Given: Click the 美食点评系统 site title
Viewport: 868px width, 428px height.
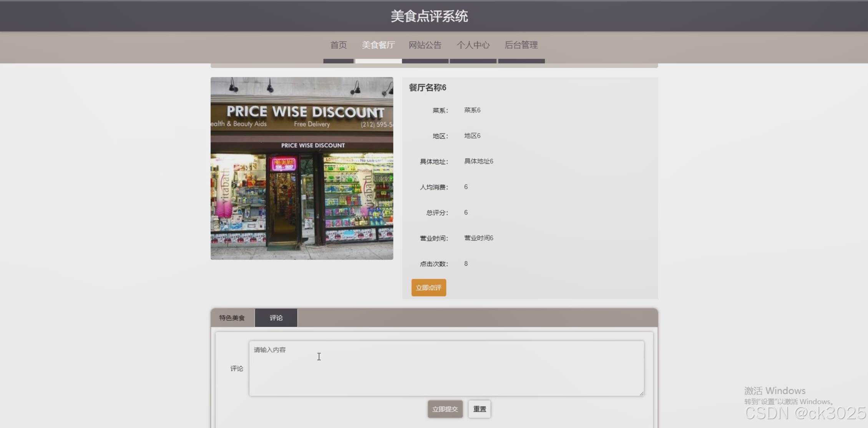Looking at the screenshot, I should coord(429,16).
